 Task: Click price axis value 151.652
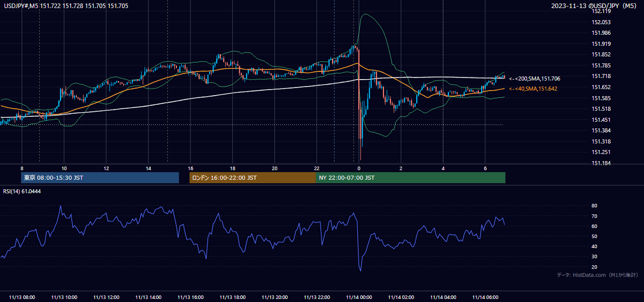(x=601, y=87)
